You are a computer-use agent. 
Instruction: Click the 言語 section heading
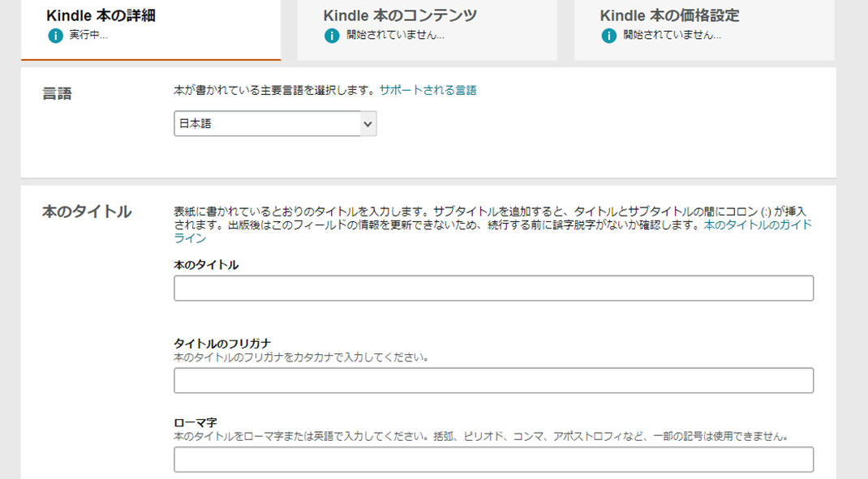(57, 93)
